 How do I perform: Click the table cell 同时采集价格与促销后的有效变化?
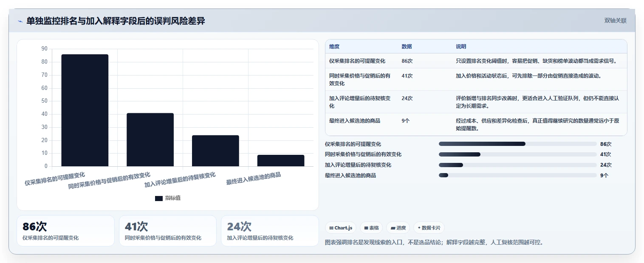[360, 79]
